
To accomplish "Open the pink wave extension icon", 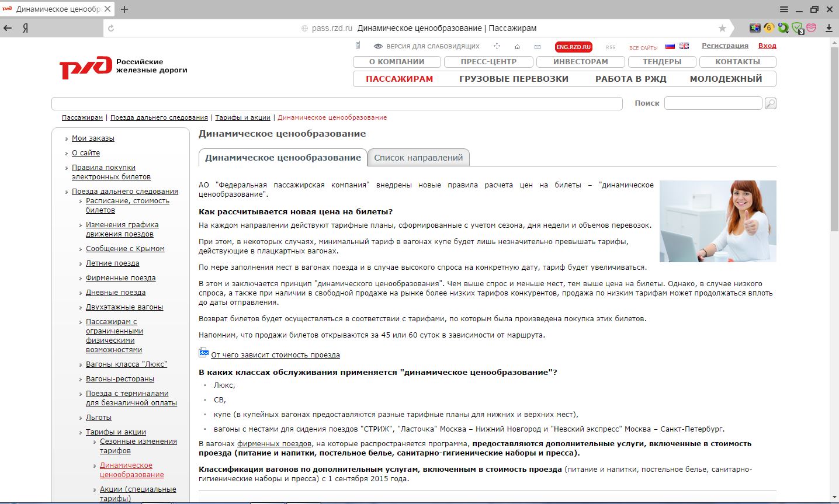I will [x=811, y=27].
